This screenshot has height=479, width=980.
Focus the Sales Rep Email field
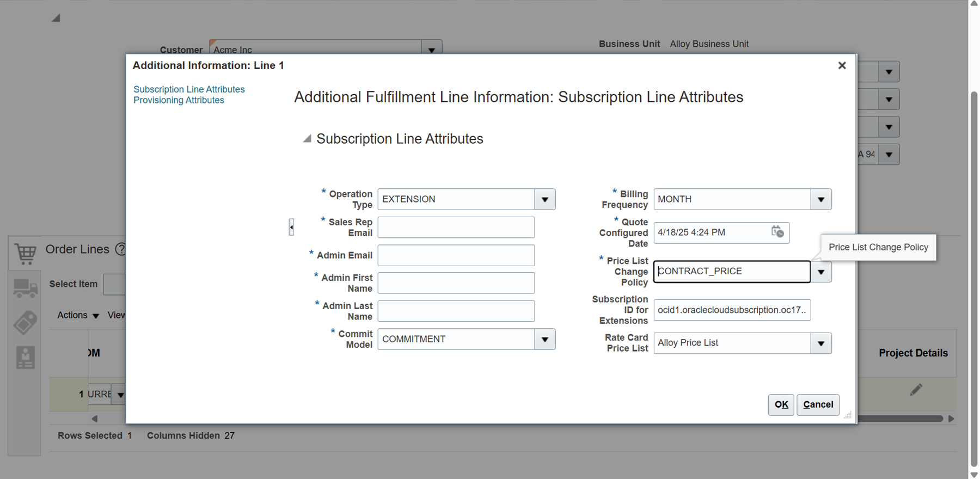(x=456, y=227)
